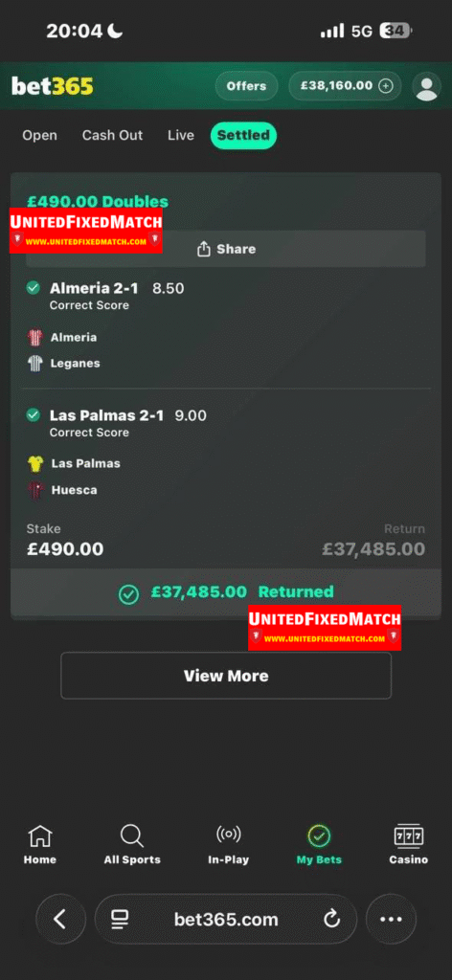Open browser three-dots menu
452x980 pixels.
391,919
